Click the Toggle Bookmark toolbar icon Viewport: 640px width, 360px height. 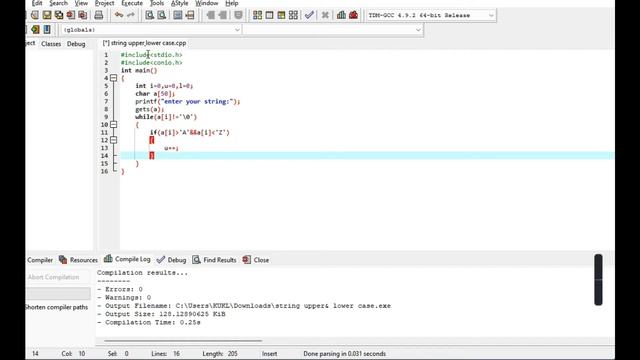click(238, 15)
